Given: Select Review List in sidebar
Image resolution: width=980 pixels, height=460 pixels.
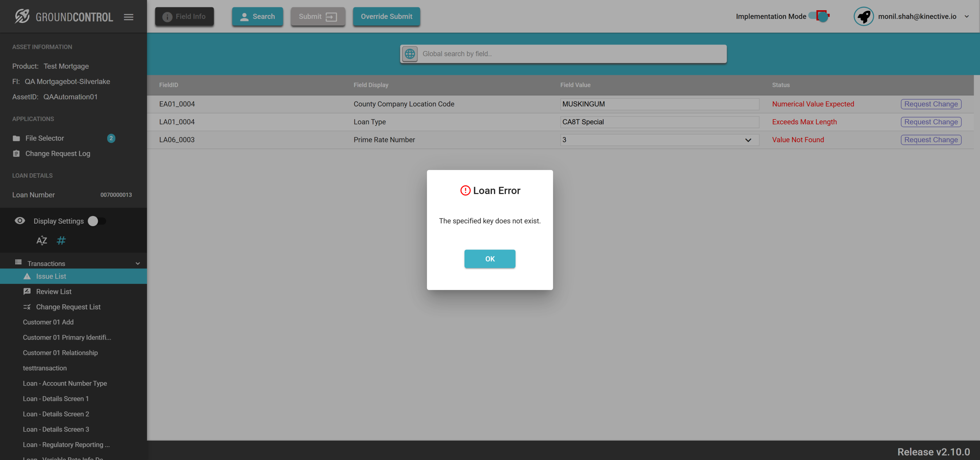Looking at the screenshot, I should click(x=54, y=291).
